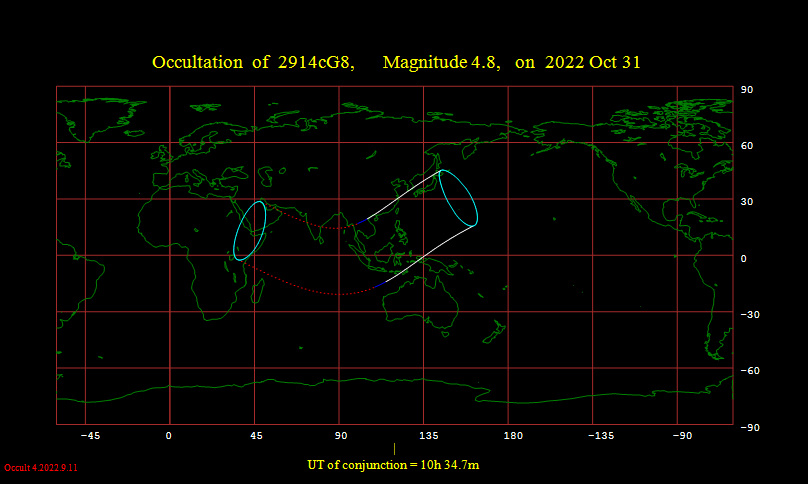Click the occultation title text at top

[x=395, y=62]
